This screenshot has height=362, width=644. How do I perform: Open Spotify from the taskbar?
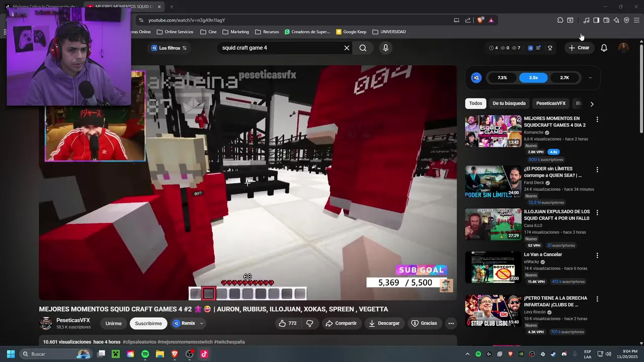[145, 354]
